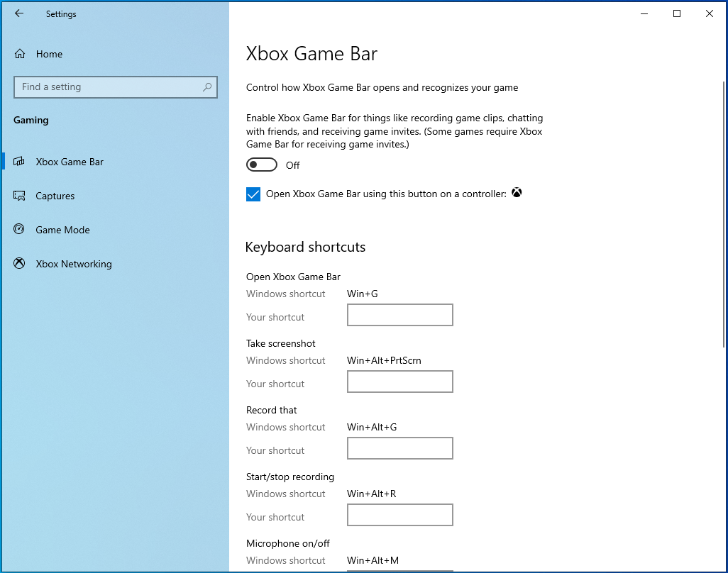Click the Start/stop recording shortcut field

click(399, 515)
